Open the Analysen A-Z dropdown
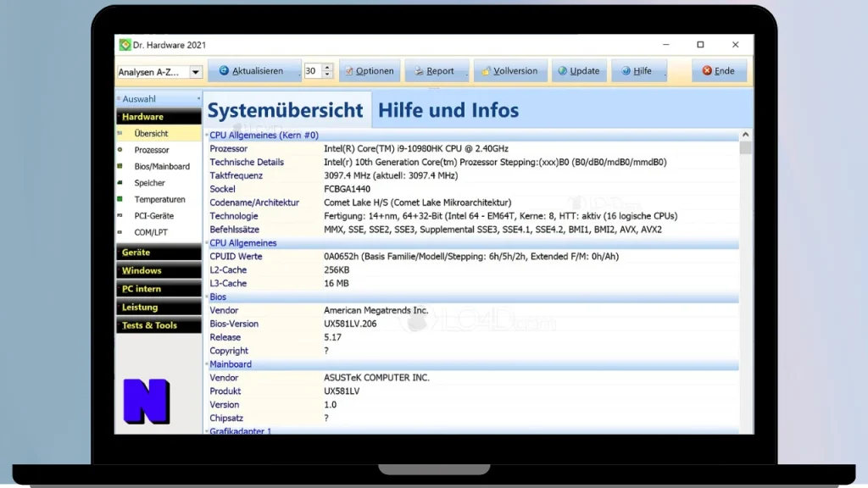 (196, 72)
